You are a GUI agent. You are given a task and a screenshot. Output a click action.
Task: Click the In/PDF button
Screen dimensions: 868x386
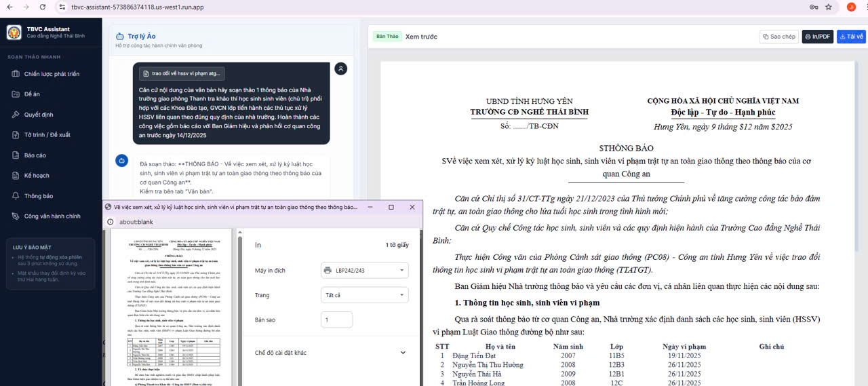pyautogui.click(x=817, y=37)
